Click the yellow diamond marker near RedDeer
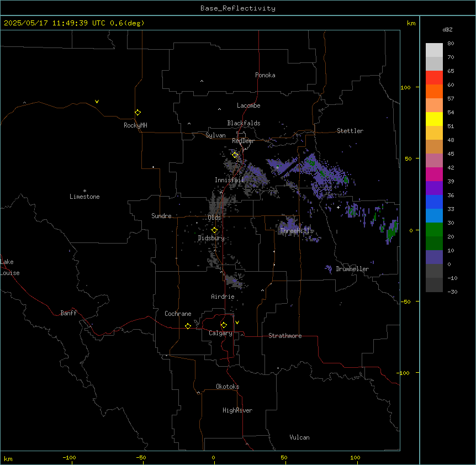 pos(235,155)
